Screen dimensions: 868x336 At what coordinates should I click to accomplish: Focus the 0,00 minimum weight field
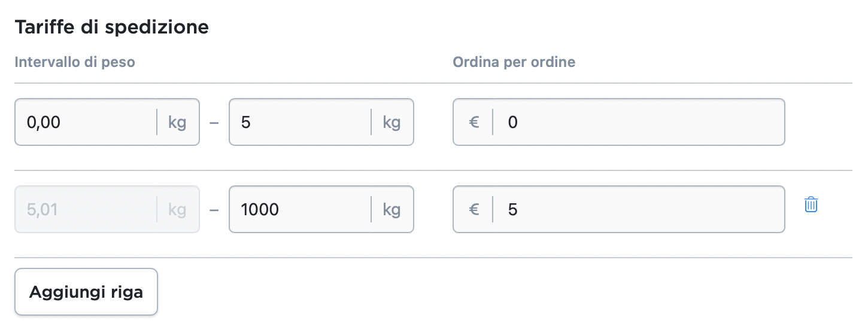(x=84, y=123)
